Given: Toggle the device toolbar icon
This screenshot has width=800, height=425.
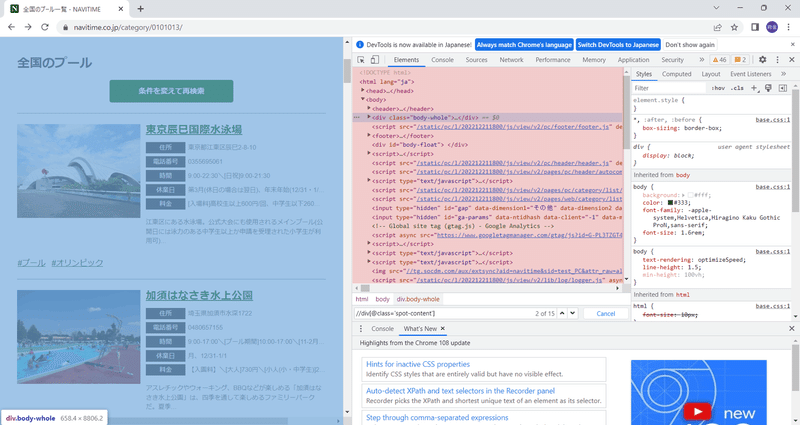Looking at the screenshot, I should coord(374,60).
